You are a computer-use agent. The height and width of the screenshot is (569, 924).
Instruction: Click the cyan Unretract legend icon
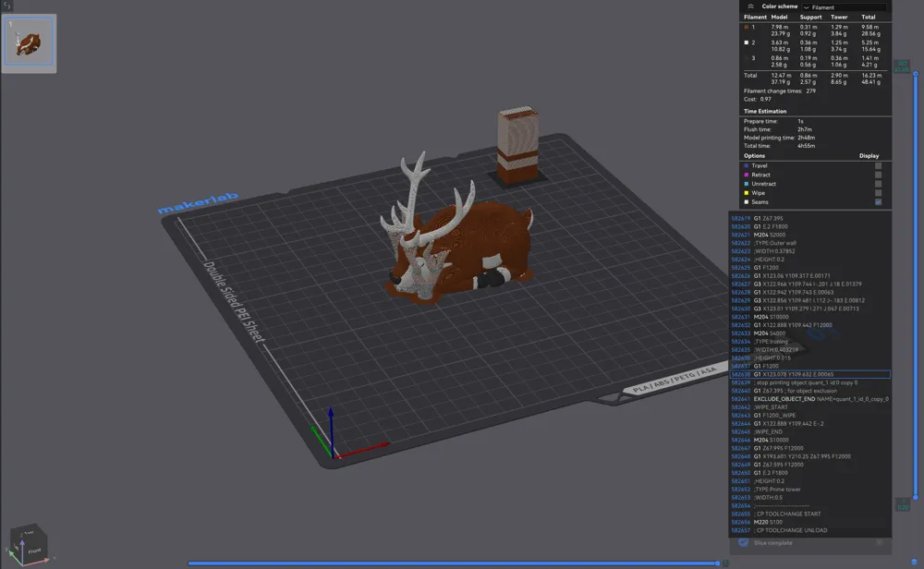click(x=746, y=184)
